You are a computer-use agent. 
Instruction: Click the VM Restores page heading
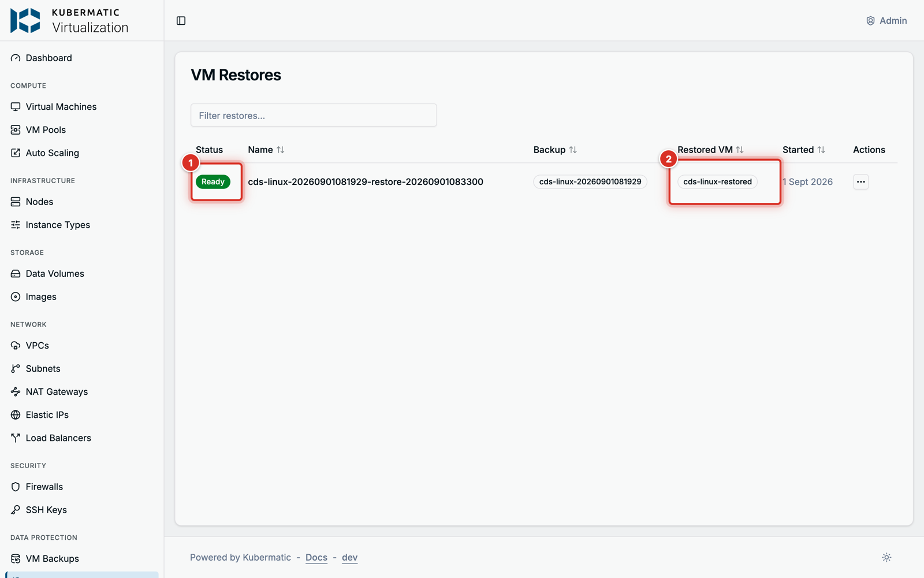tap(236, 75)
